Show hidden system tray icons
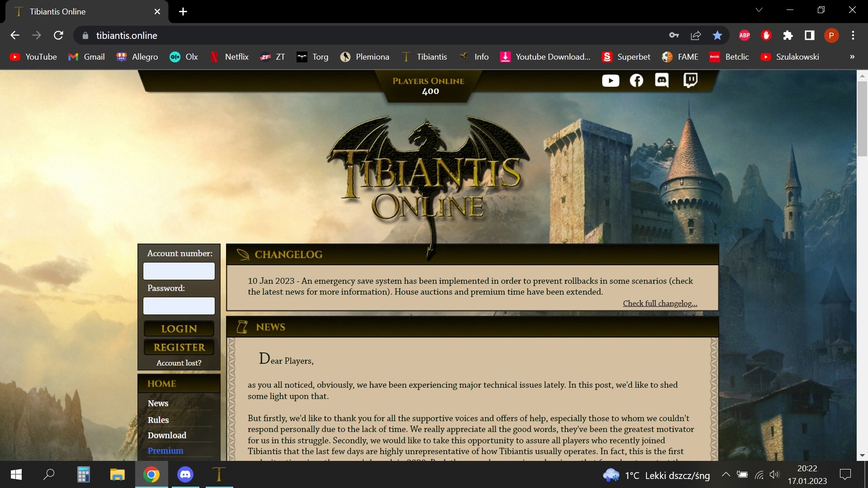This screenshot has height=488, width=868. point(726,474)
